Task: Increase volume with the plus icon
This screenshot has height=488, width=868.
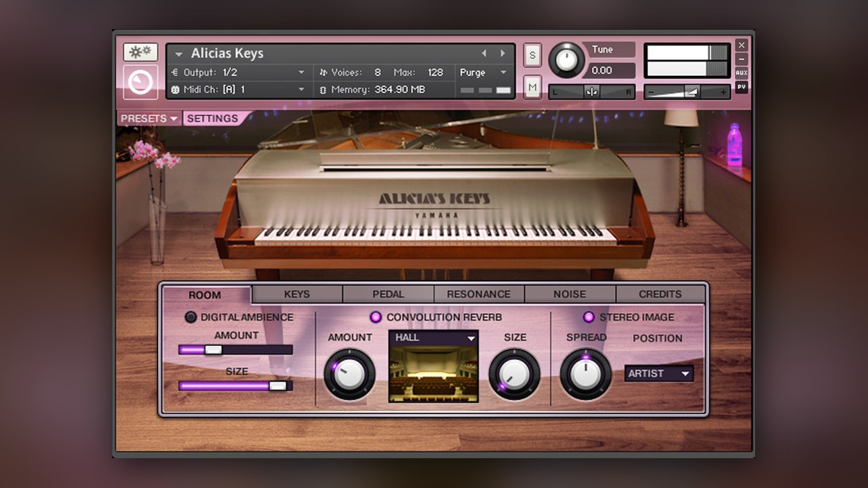Action: [x=723, y=92]
